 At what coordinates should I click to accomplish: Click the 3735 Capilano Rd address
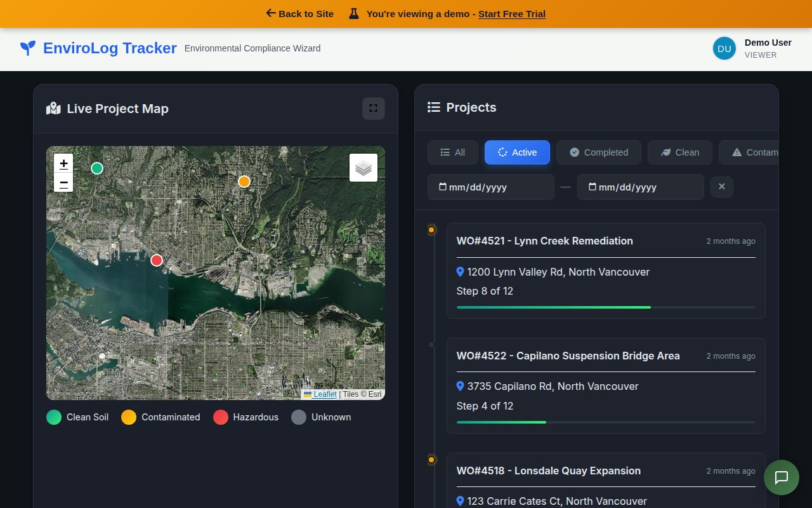(553, 386)
